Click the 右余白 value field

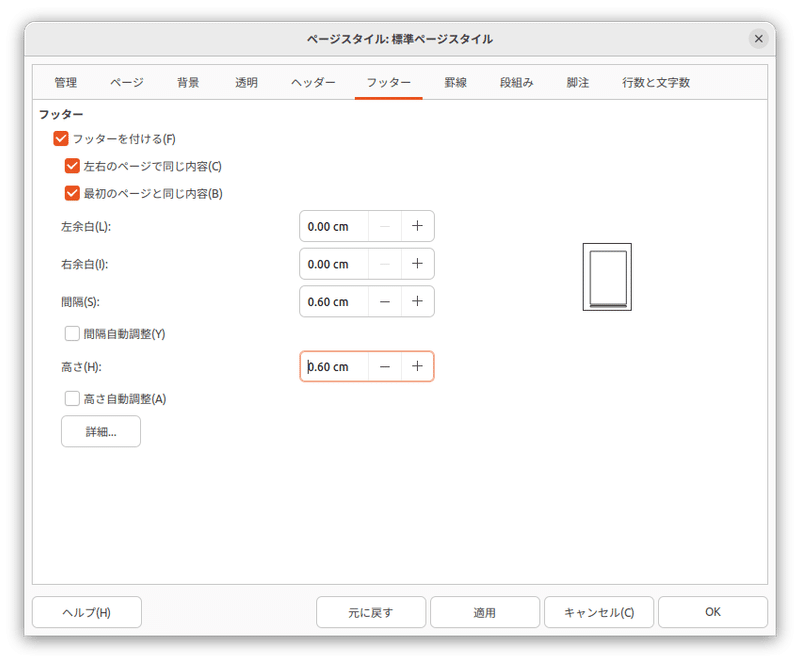(334, 264)
